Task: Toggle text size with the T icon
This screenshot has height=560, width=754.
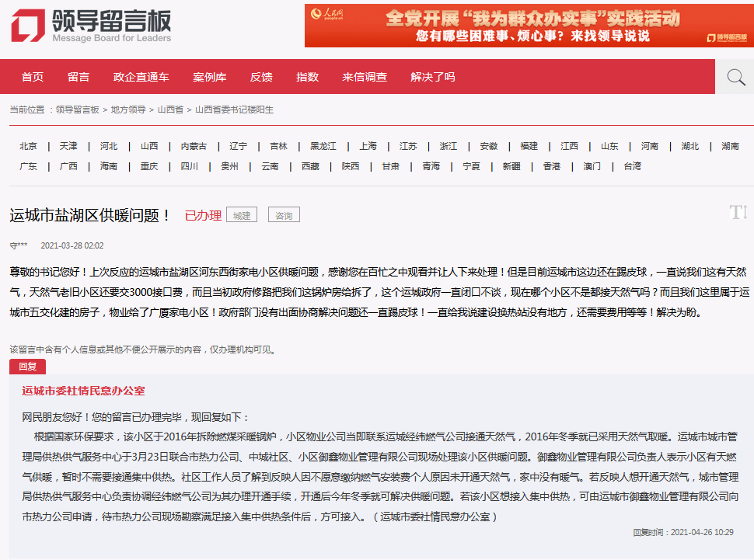Action: coord(738,212)
